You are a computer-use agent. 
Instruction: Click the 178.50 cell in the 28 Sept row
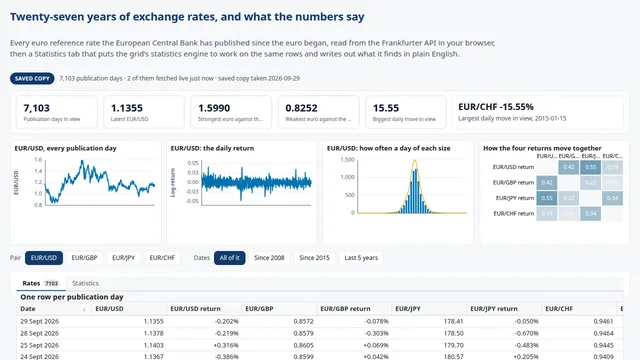tap(429, 333)
